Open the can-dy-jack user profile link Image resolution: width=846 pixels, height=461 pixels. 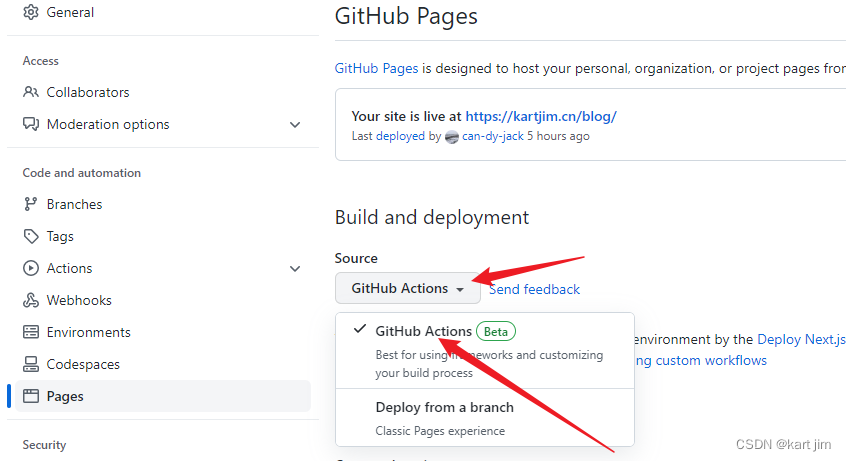(x=493, y=136)
